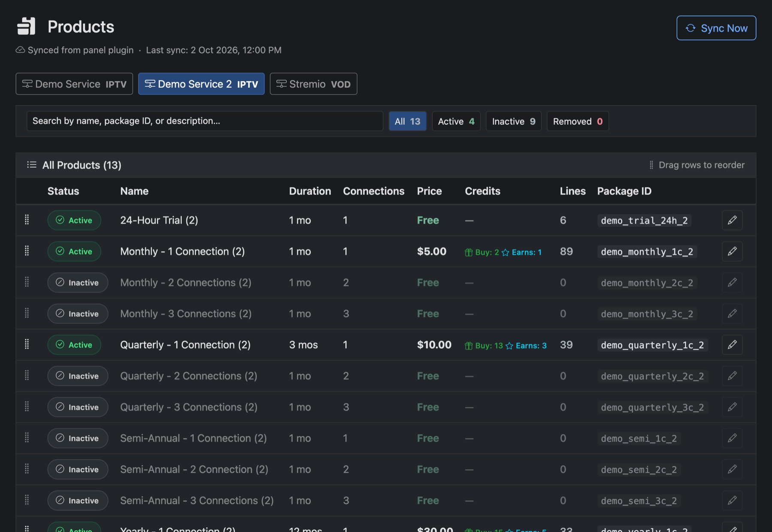Deactivate the Monthly - 1 Connection (2) status badge
Viewport: 772px width, 532px height.
[x=74, y=251]
